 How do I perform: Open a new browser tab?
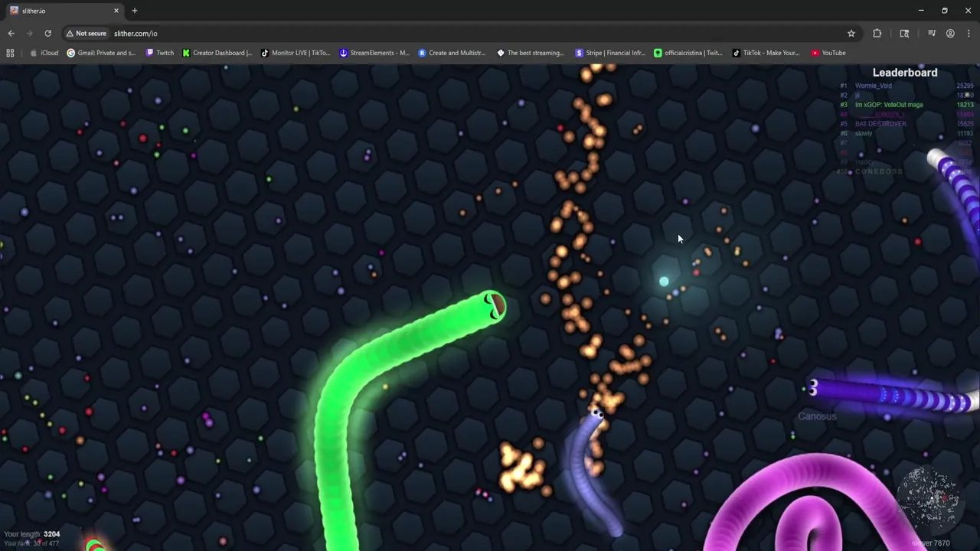[x=134, y=11]
